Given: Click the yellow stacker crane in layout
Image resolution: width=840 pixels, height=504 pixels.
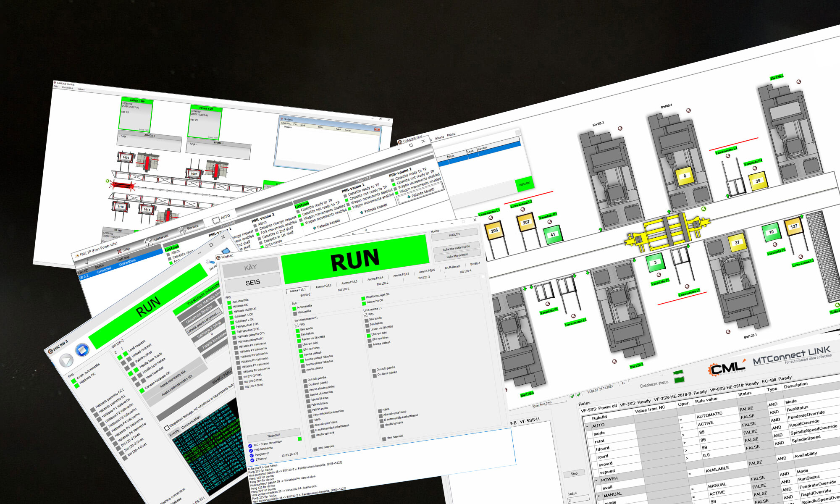Looking at the screenshot, I should click(667, 232).
